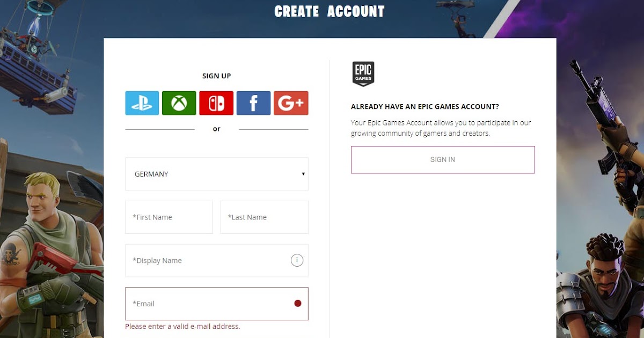
Task: Click the 'ALREADY HAVE AN EPIC GAMES ACCOUNT?' heading
Action: [x=425, y=107]
